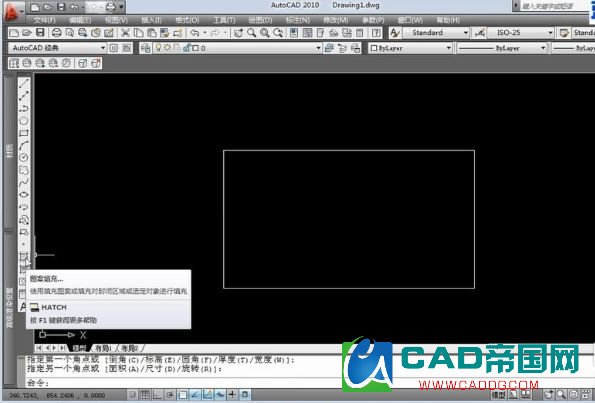595x403 pixels.
Task: Save drawing from quick access toolbar
Action: [60, 7]
